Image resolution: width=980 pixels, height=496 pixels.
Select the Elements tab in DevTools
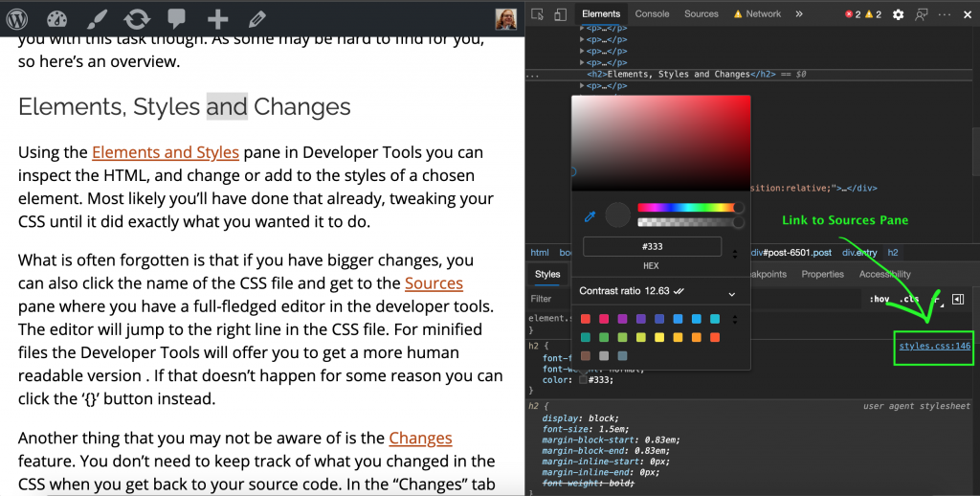[601, 13]
